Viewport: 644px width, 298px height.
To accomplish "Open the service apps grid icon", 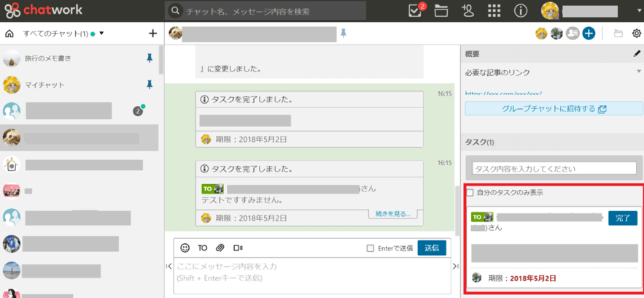I will 494,11.
